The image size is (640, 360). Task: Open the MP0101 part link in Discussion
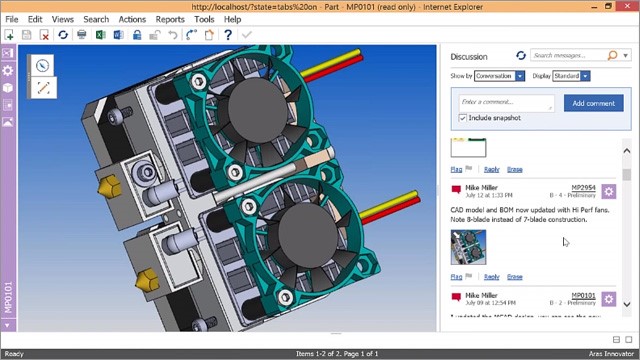(x=583, y=296)
